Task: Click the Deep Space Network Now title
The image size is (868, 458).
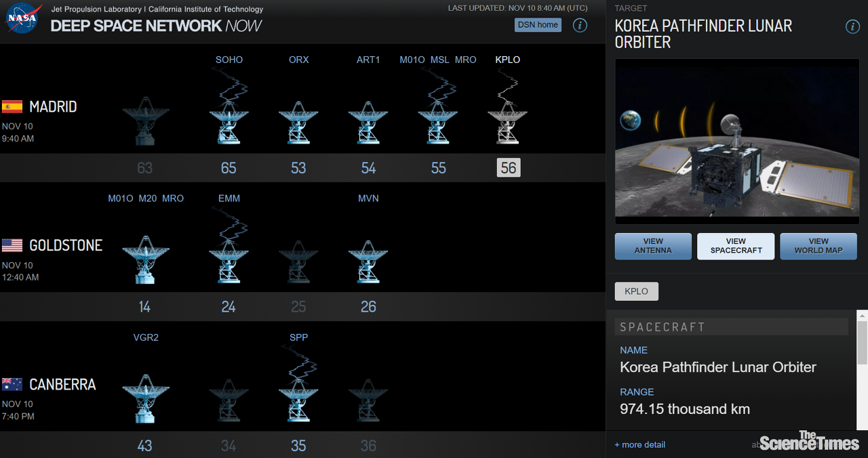Action: 156,26
